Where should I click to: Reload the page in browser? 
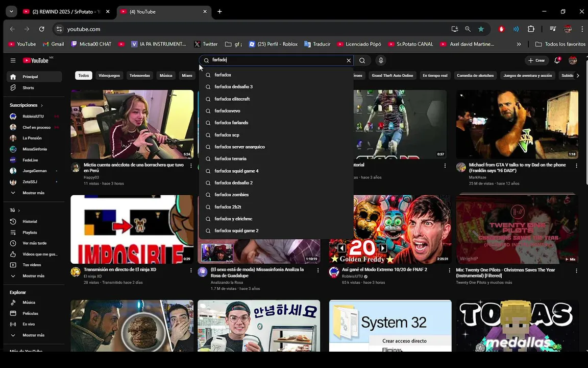42,29
